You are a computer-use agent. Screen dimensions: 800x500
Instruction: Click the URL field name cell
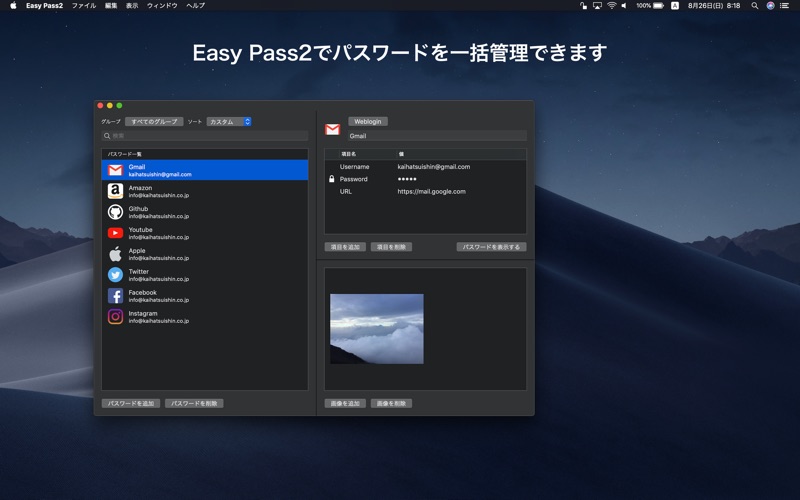pyautogui.click(x=346, y=191)
